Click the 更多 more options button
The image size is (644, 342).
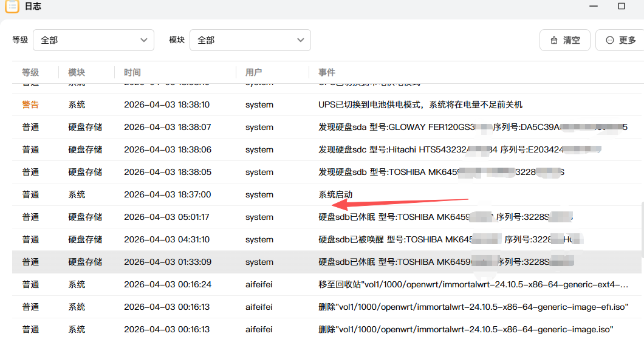[x=620, y=40]
